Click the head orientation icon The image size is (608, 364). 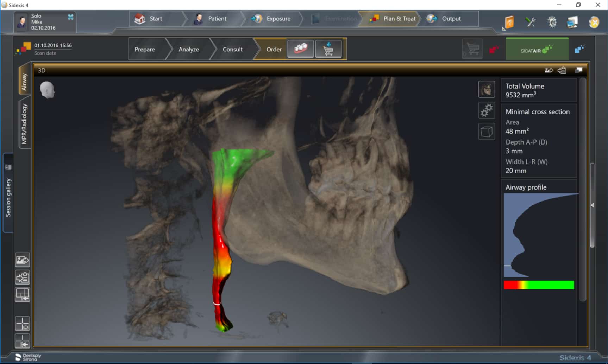[47, 90]
